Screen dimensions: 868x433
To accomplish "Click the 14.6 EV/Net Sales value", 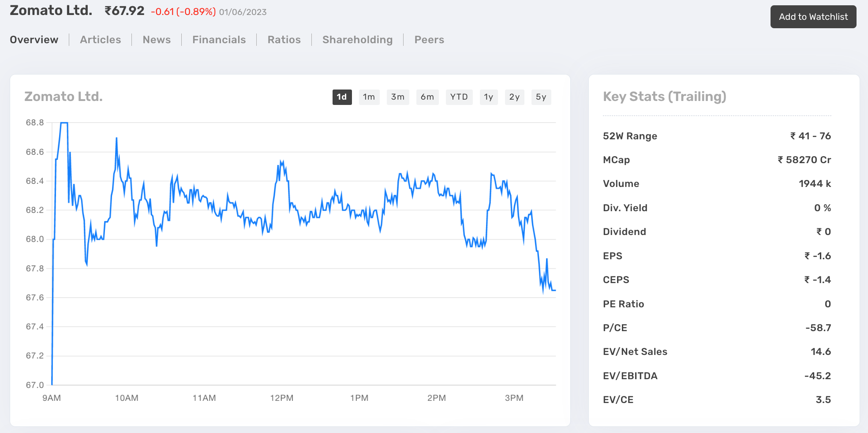I will click(x=820, y=351).
